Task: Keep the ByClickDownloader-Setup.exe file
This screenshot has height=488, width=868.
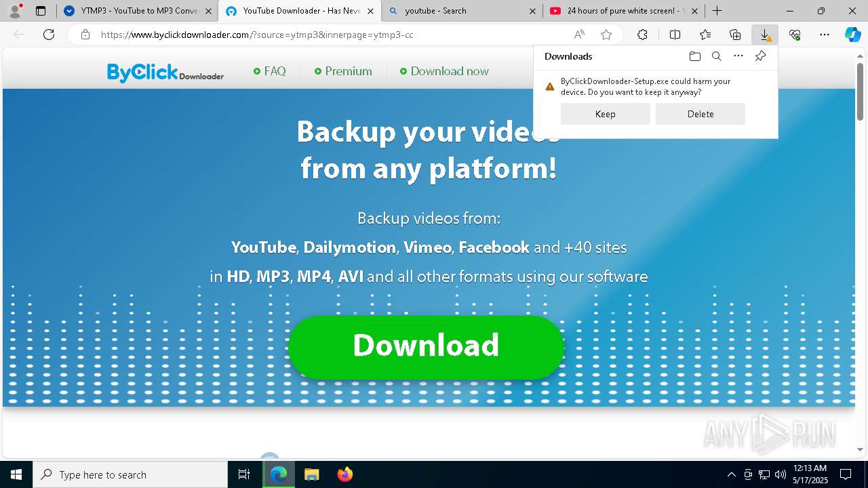Action: coord(606,114)
